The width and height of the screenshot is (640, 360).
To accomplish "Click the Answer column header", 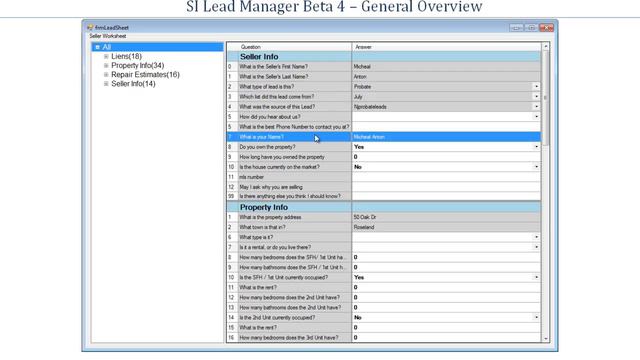I will [x=446, y=47].
